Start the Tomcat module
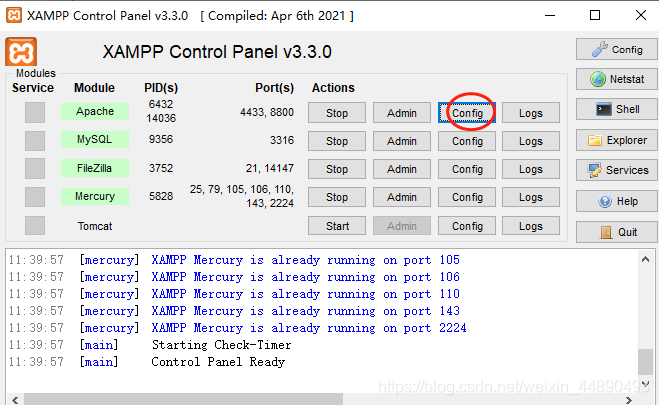The image size is (659, 405). (337, 226)
